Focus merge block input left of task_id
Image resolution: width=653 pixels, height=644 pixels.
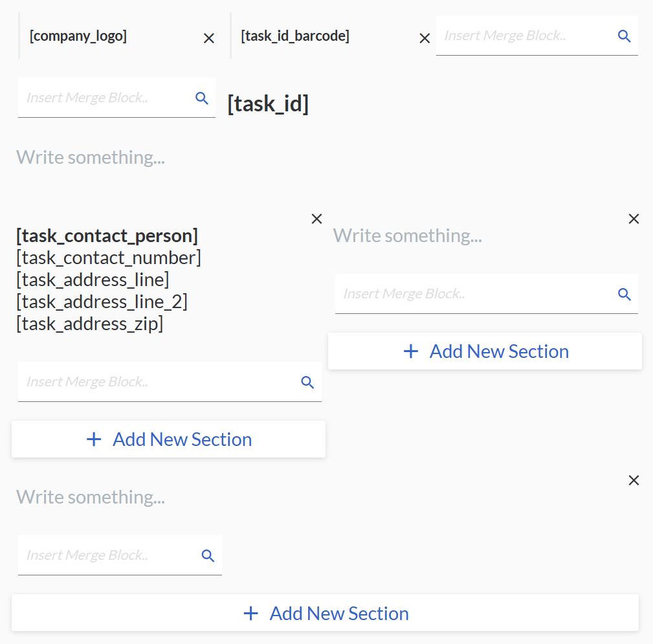coord(104,98)
